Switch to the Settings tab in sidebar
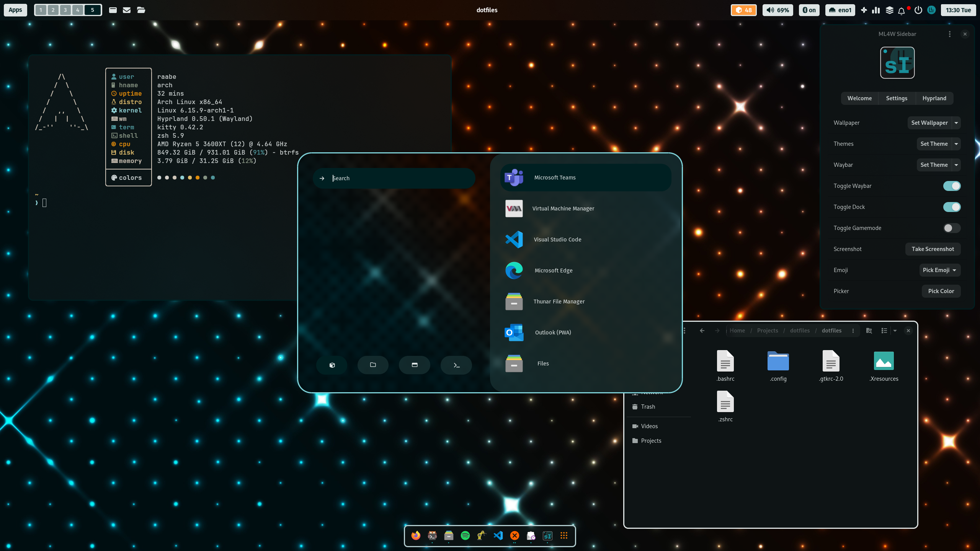This screenshot has height=551, width=980. (897, 98)
